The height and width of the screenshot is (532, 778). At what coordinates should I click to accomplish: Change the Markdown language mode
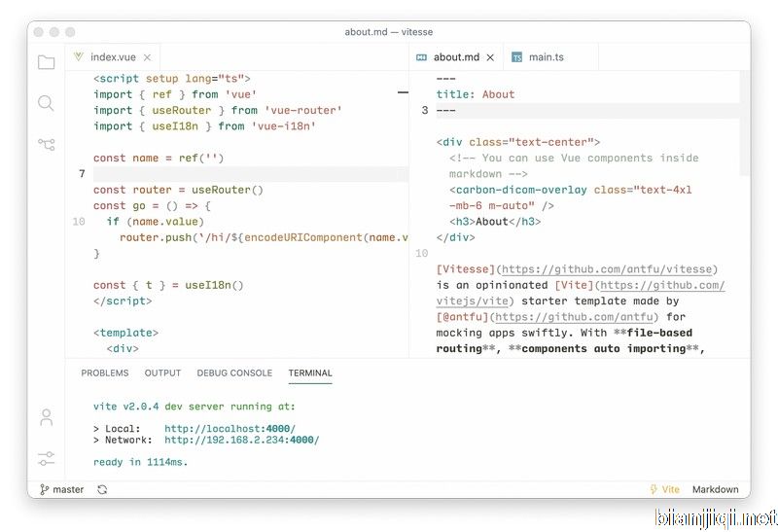coord(715,489)
